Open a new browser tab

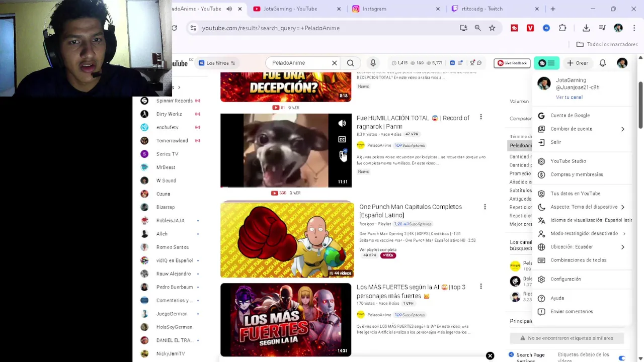click(x=552, y=9)
